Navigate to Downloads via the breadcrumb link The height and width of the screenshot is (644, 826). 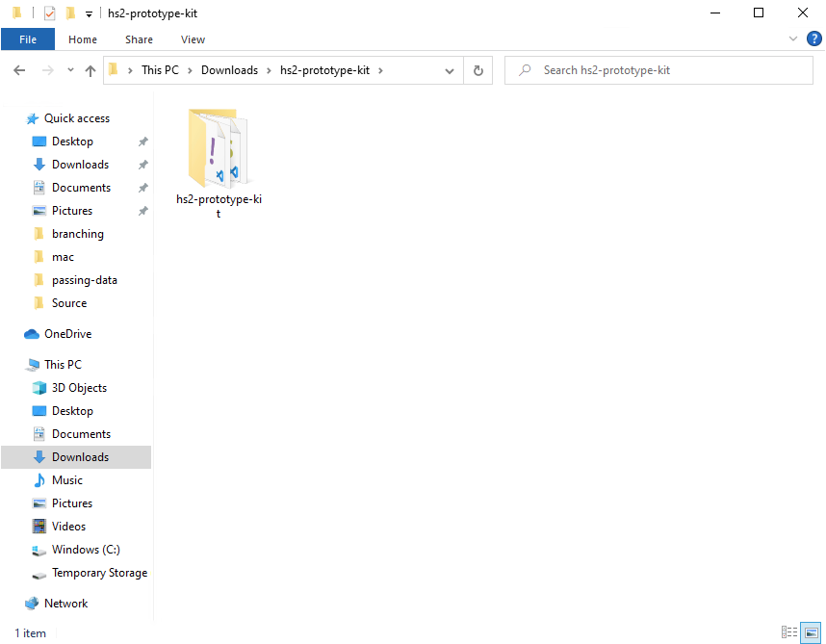point(229,70)
